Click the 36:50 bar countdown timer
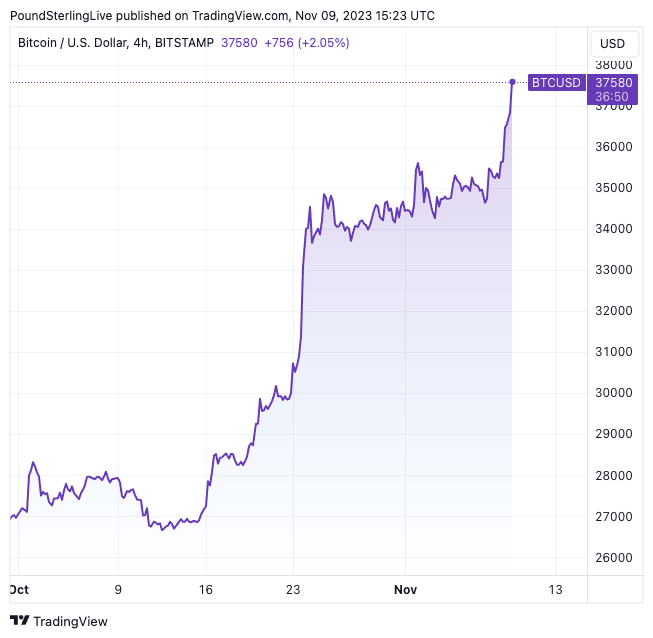The height and width of the screenshot is (638, 653). point(611,97)
